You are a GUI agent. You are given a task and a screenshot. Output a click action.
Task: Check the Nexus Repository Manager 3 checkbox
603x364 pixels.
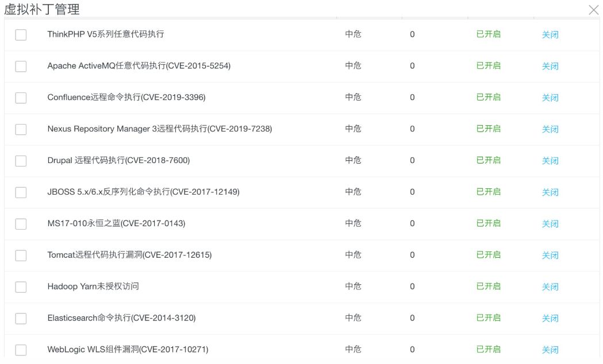(x=21, y=129)
